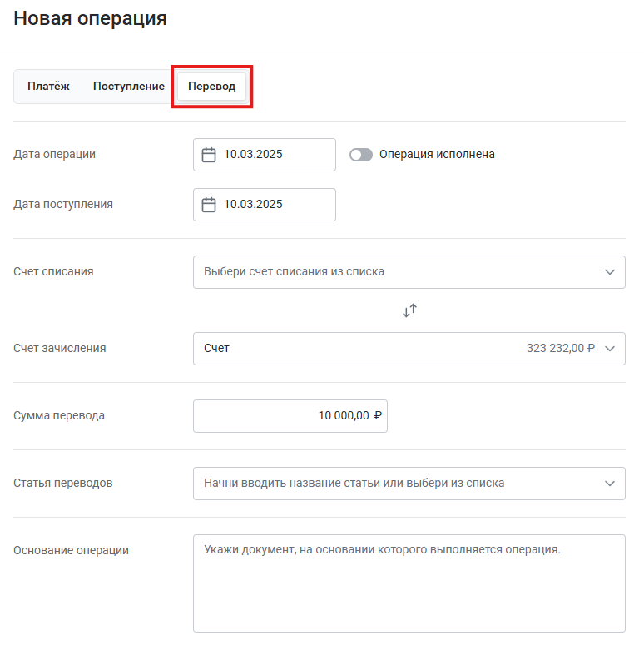Click calendar icon in Дата операции field
Image resolution: width=644 pixels, height=650 pixels.
pyautogui.click(x=209, y=155)
